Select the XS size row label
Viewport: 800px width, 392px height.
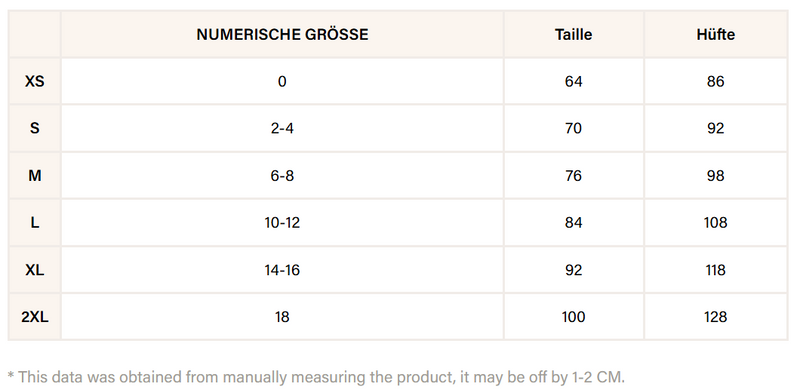(35, 82)
